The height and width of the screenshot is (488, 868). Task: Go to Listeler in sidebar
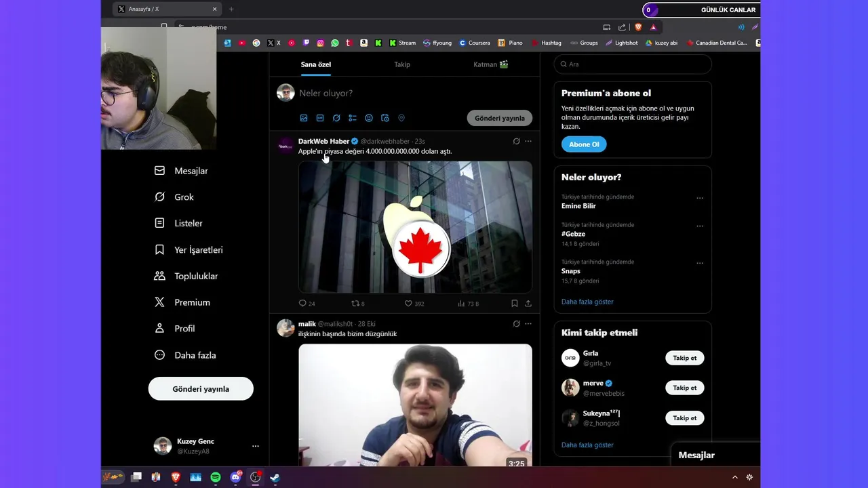(178, 223)
